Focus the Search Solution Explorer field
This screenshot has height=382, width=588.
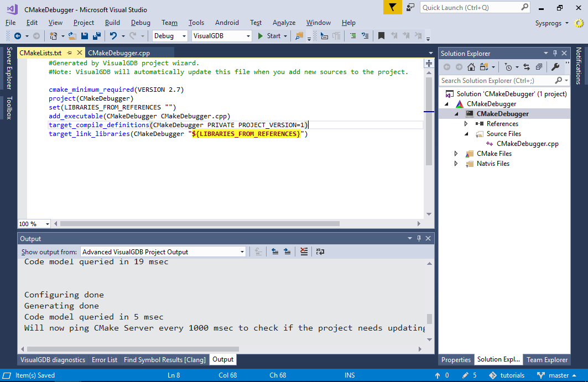504,81
